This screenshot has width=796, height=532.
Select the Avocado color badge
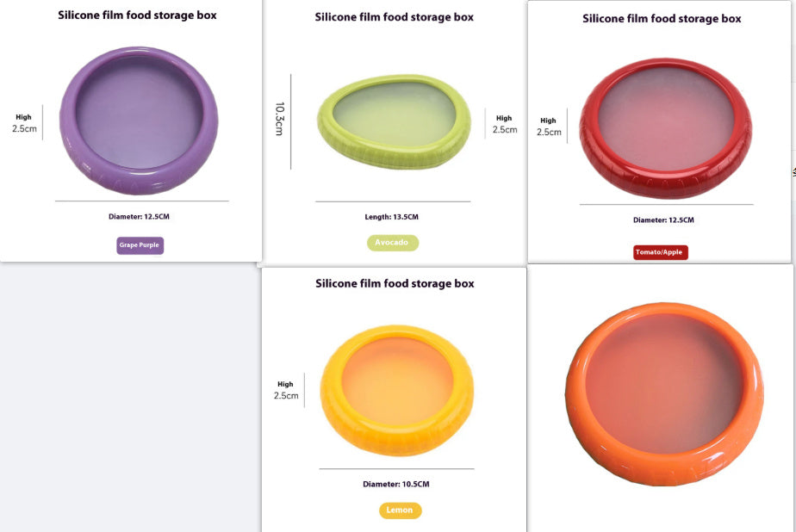pyautogui.click(x=393, y=243)
